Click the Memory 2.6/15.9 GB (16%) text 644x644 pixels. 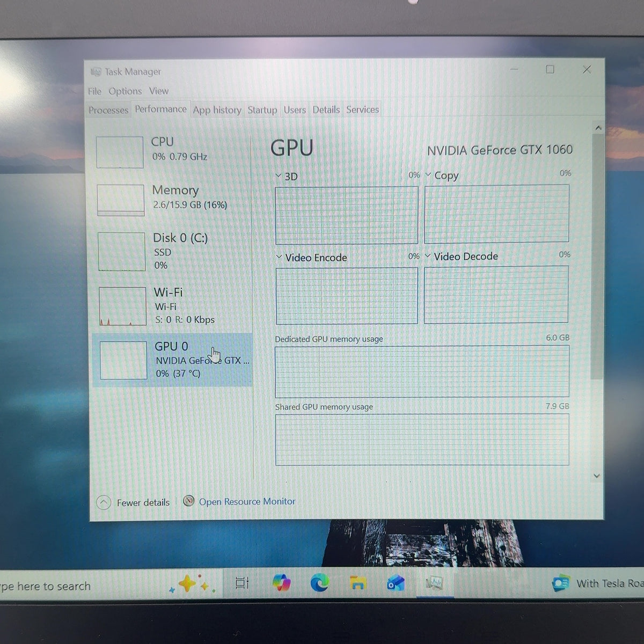[190, 205]
